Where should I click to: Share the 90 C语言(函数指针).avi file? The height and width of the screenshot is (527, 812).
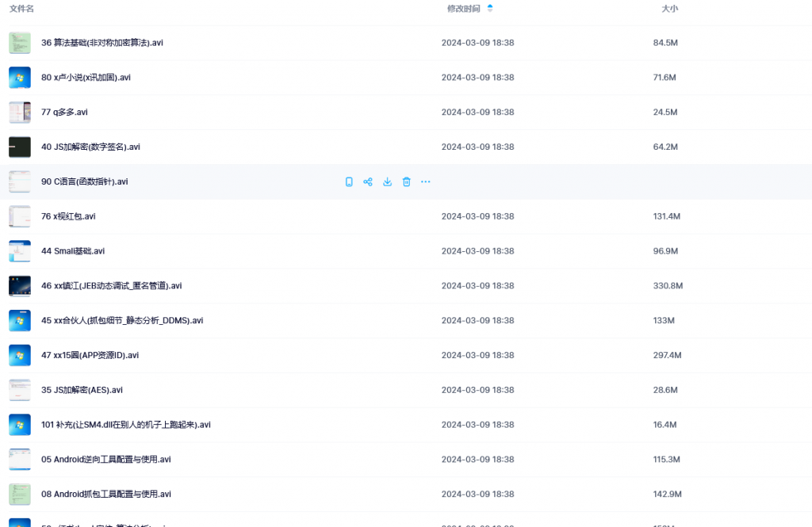pos(368,181)
